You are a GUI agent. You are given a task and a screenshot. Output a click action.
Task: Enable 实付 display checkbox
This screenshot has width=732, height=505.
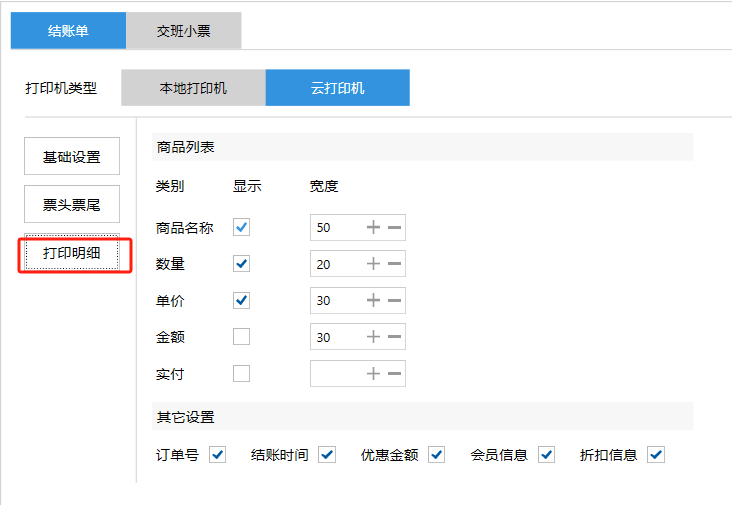click(241, 374)
